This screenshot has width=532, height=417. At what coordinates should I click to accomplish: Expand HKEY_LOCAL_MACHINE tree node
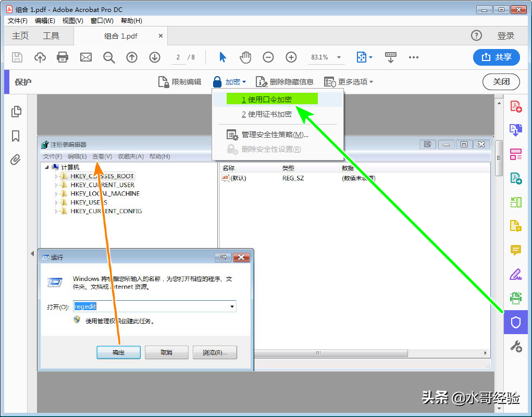pyautogui.click(x=56, y=194)
